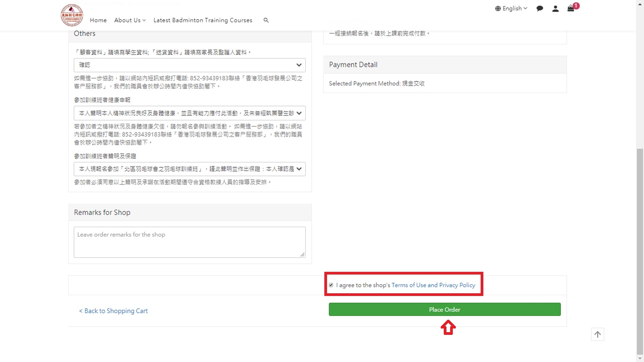
Task: Click the scroll-to-top arrow button
Action: (x=597, y=334)
